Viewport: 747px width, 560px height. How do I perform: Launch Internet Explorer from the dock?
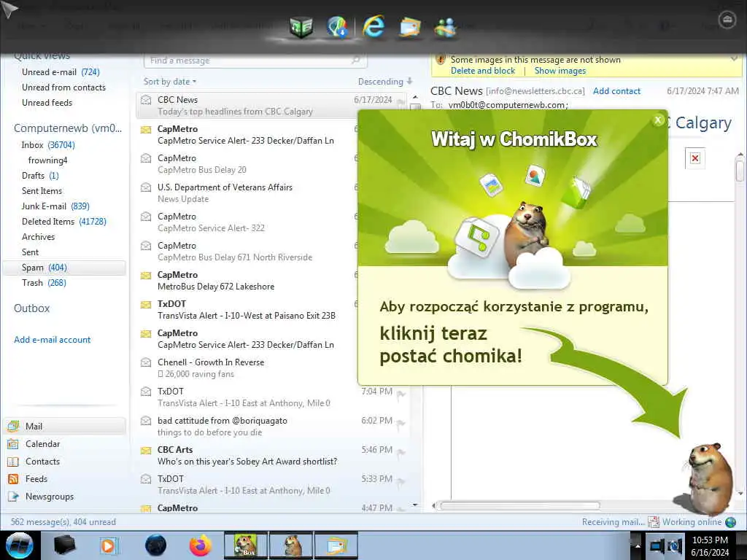tap(373, 26)
